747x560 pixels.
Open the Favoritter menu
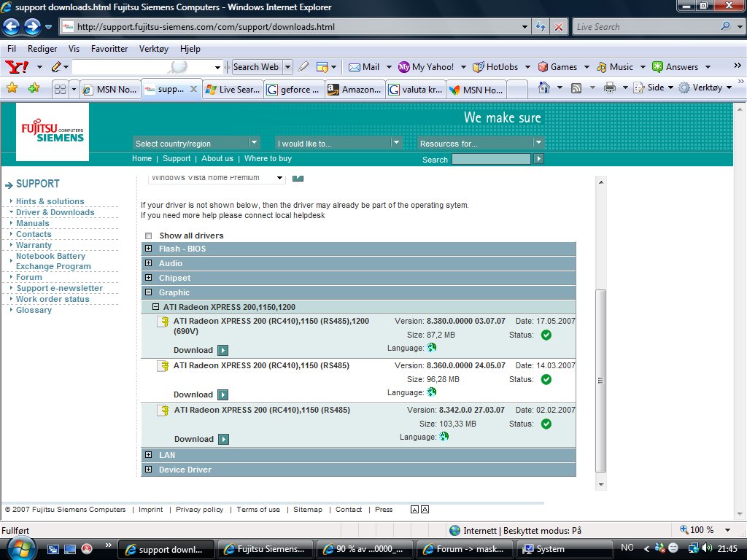(x=109, y=49)
